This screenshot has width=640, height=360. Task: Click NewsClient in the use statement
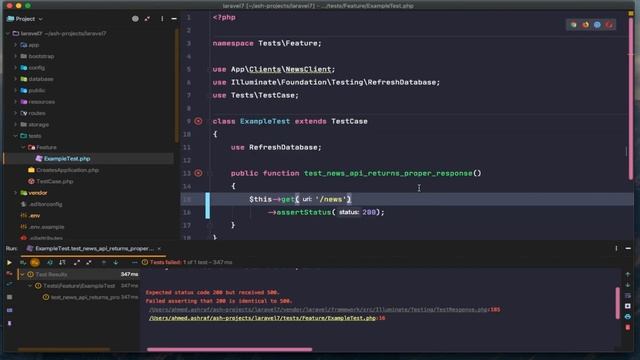click(308, 69)
